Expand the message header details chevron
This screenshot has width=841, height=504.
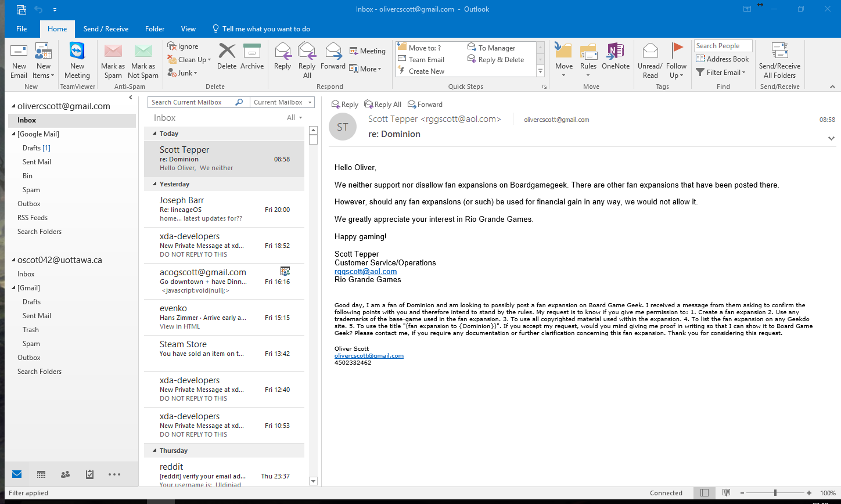[831, 139]
